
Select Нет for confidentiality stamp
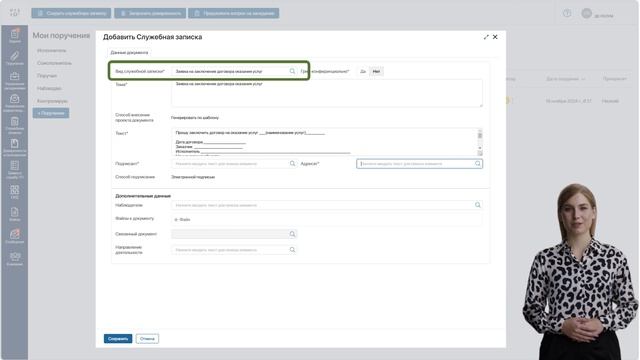(x=376, y=71)
